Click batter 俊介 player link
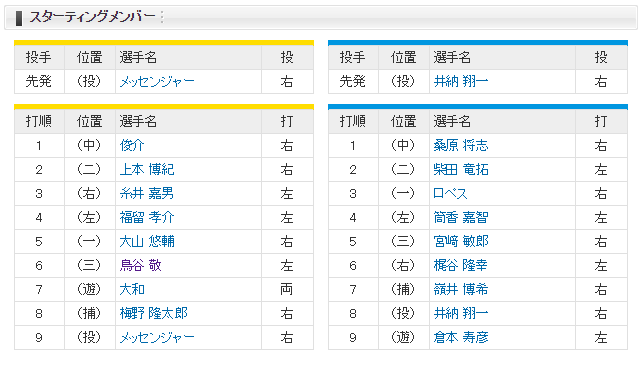This screenshot has width=643, height=379. pos(132,145)
